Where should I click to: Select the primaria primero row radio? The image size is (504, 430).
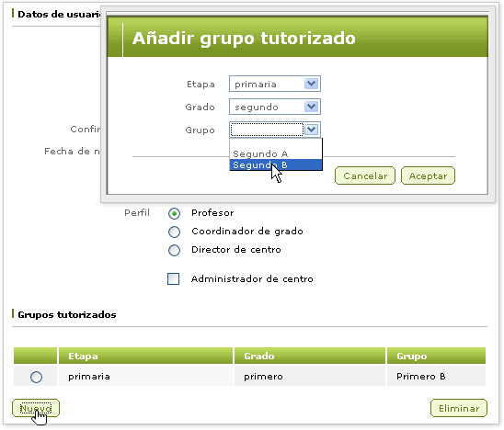[x=36, y=377]
